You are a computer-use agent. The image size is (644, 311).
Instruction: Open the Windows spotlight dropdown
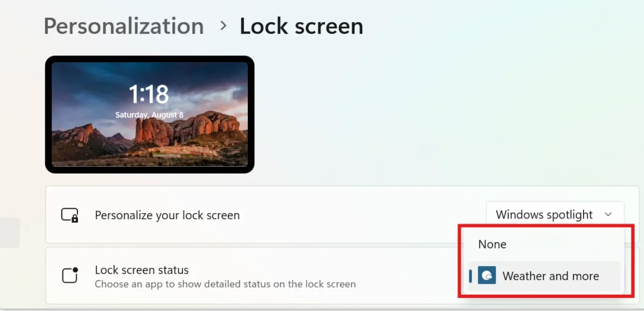(555, 214)
